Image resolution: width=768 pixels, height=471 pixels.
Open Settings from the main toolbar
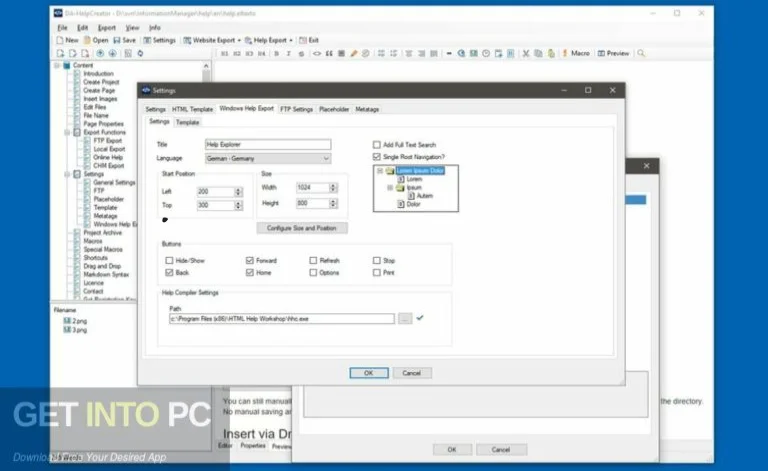(x=159, y=40)
